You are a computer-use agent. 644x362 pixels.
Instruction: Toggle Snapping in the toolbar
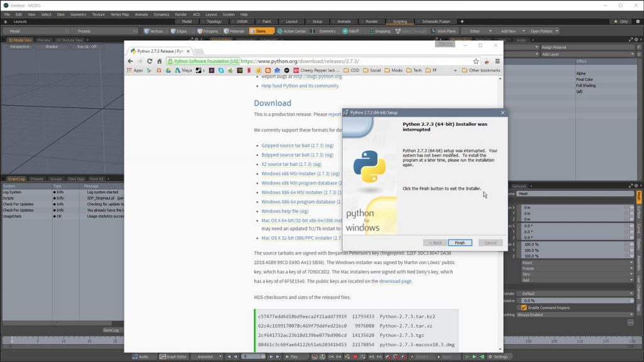[x=379, y=31]
